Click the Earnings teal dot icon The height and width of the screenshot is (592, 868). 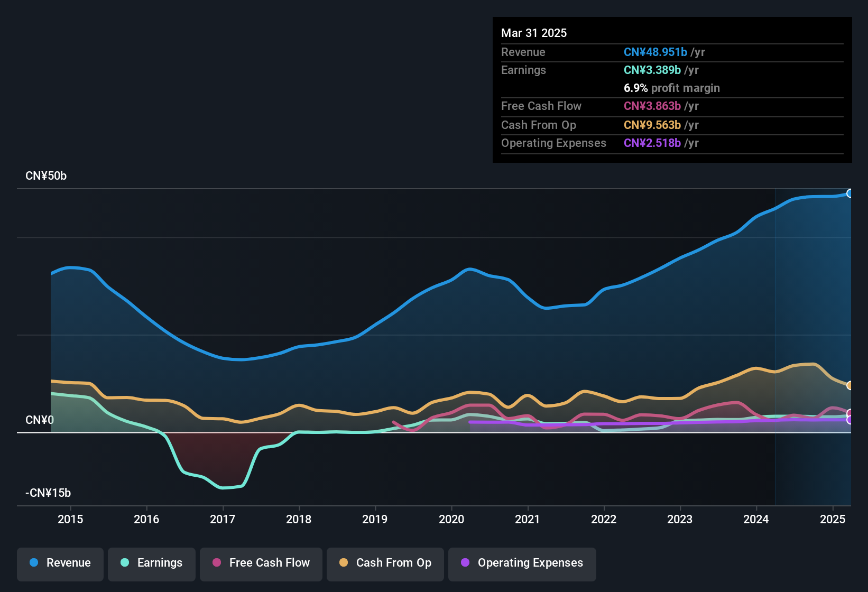point(124,563)
